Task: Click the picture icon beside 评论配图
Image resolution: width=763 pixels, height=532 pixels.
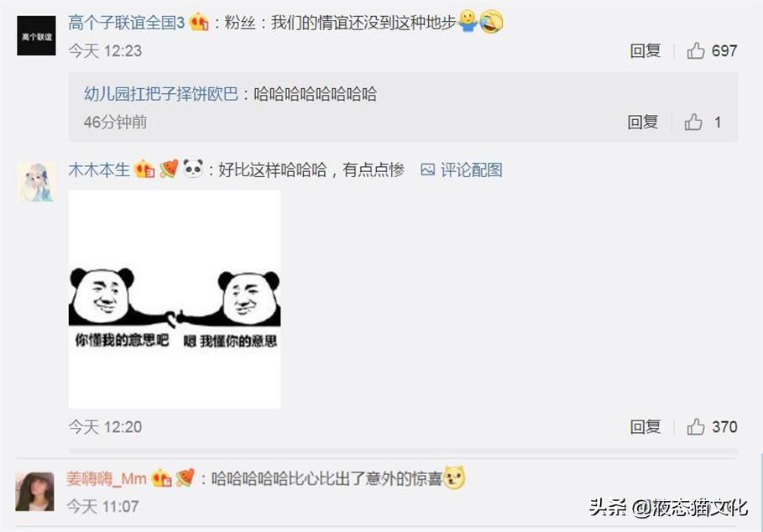Action: pos(427,170)
